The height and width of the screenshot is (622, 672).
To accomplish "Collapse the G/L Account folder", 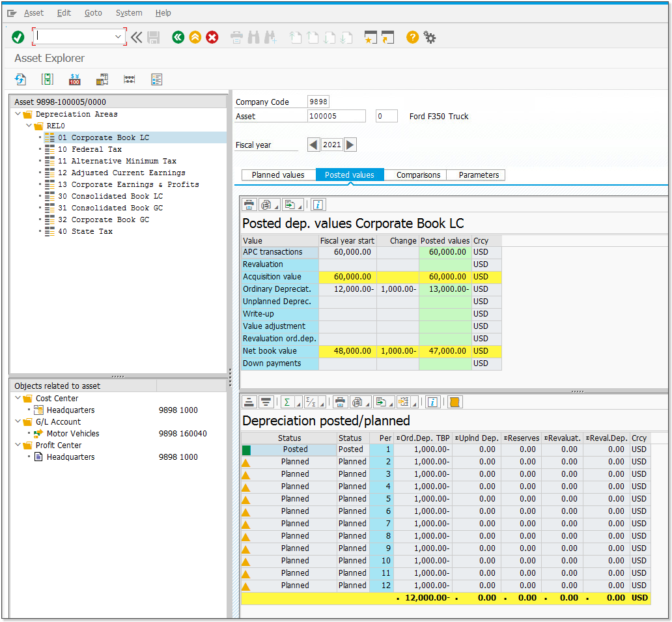I will 18,422.
